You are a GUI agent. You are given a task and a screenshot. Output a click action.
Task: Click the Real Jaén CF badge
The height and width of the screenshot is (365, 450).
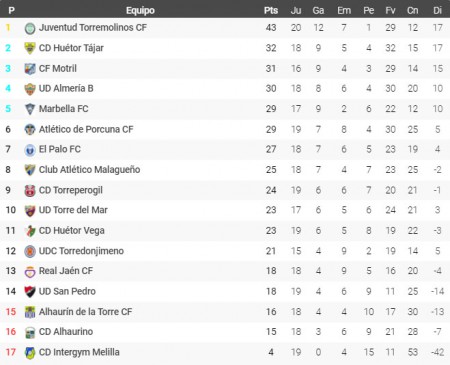30,272
